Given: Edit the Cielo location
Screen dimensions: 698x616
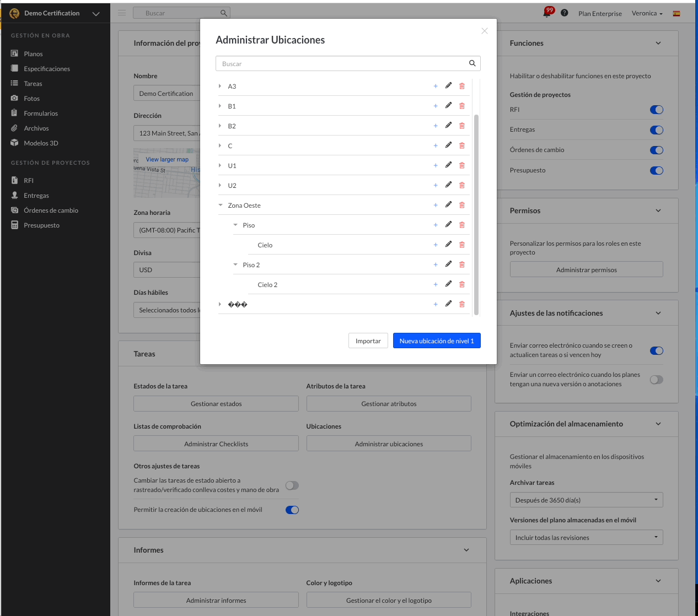Looking at the screenshot, I should [x=449, y=244].
